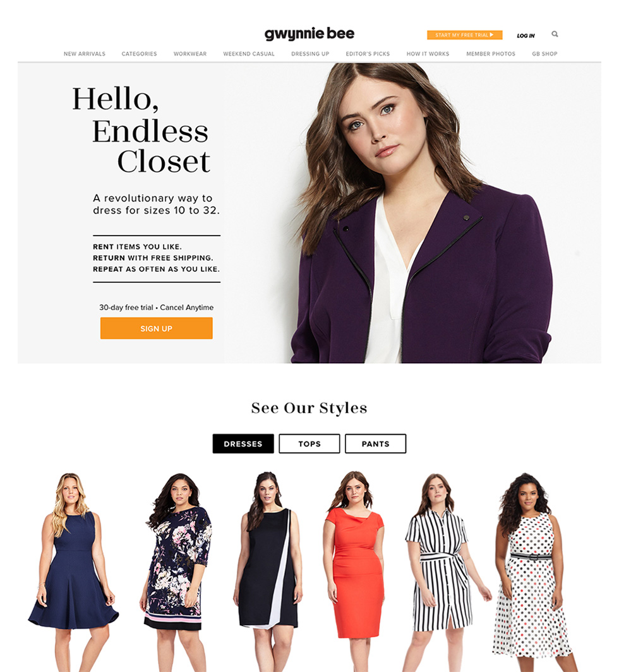Screen dimensions: 619x672
Task: Click the search magnifier icon
Action: (555, 34)
